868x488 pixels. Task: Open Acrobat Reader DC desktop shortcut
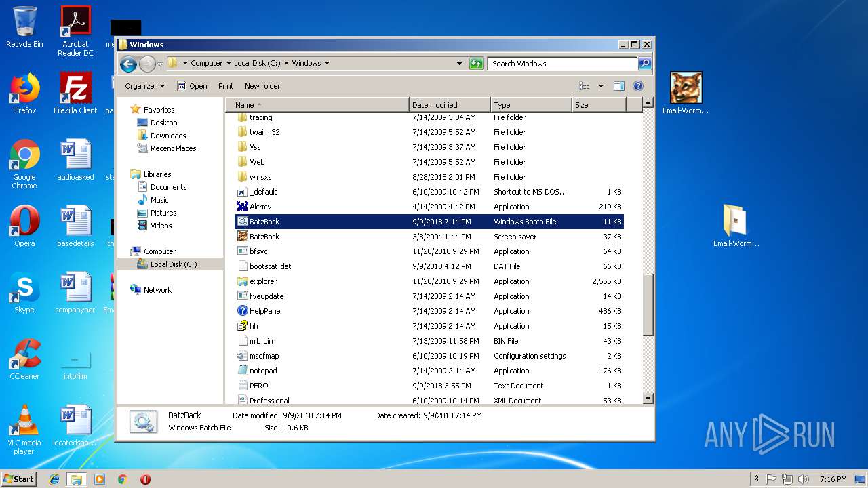click(x=75, y=30)
